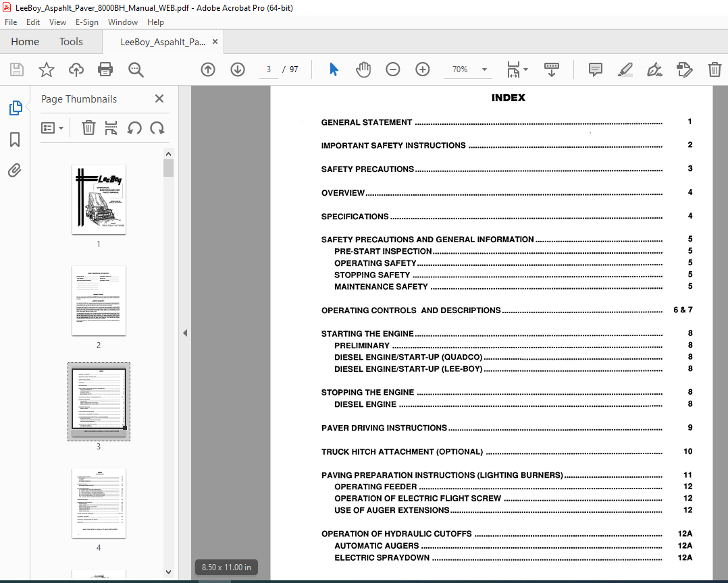Image resolution: width=728 pixels, height=583 pixels.
Task: Click the Edit/stamp page tool icon
Action: click(x=684, y=70)
